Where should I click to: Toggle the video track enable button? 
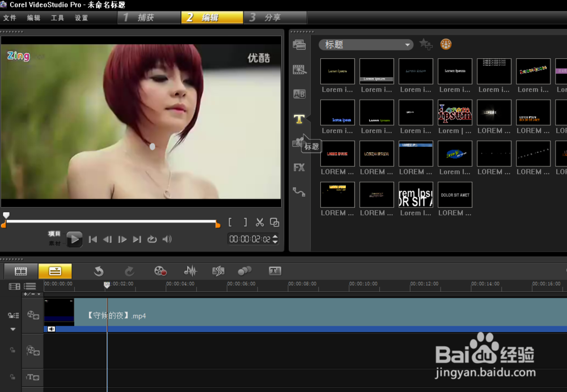pyautogui.click(x=33, y=315)
